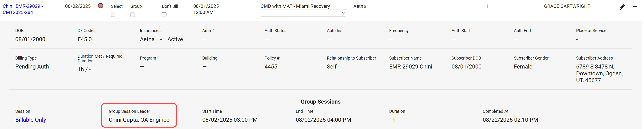Check the Select checkbox
The width and height of the screenshot is (644, 129).
click(x=113, y=15)
